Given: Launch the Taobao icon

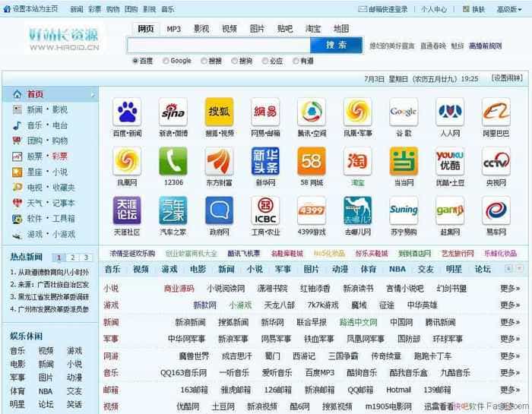Looking at the screenshot, I should pos(357,161).
